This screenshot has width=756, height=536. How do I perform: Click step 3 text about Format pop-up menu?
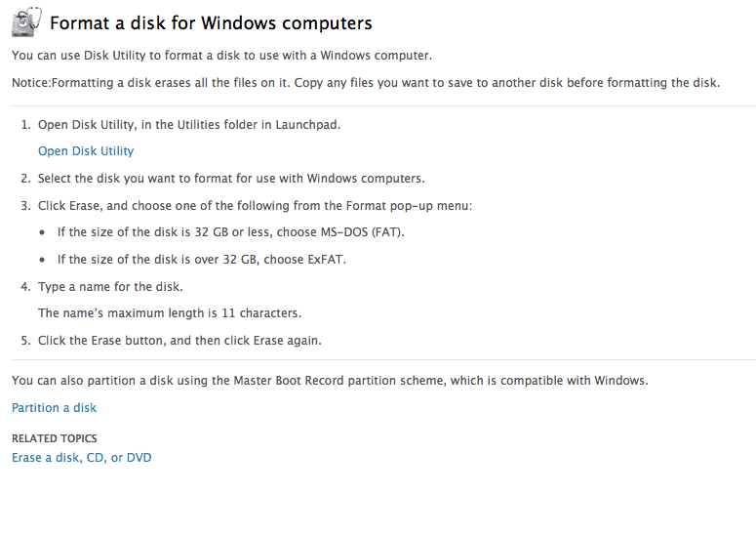[x=255, y=206]
